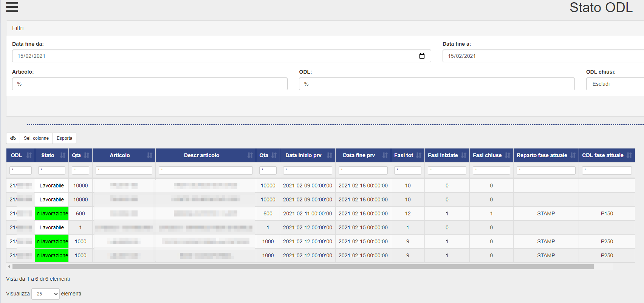644x303 pixels.
Task: Sort by second Qta column arrows
Action: click(274, 155)
